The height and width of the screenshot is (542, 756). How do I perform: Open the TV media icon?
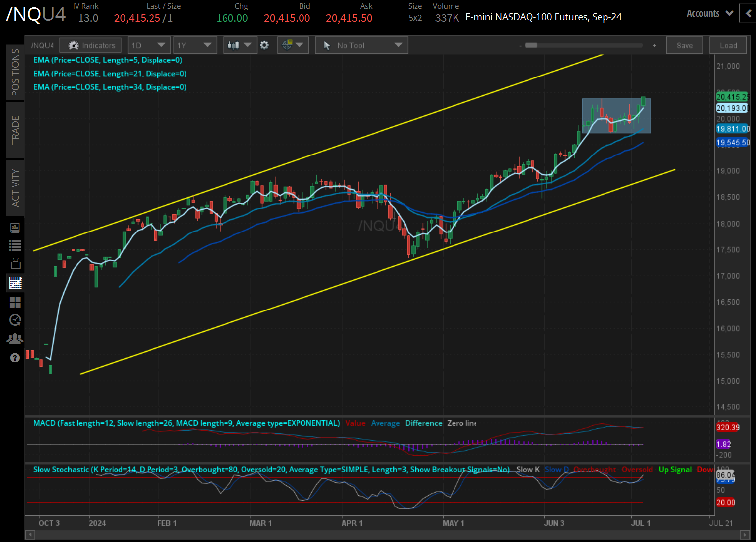click(x=15, y=264)
